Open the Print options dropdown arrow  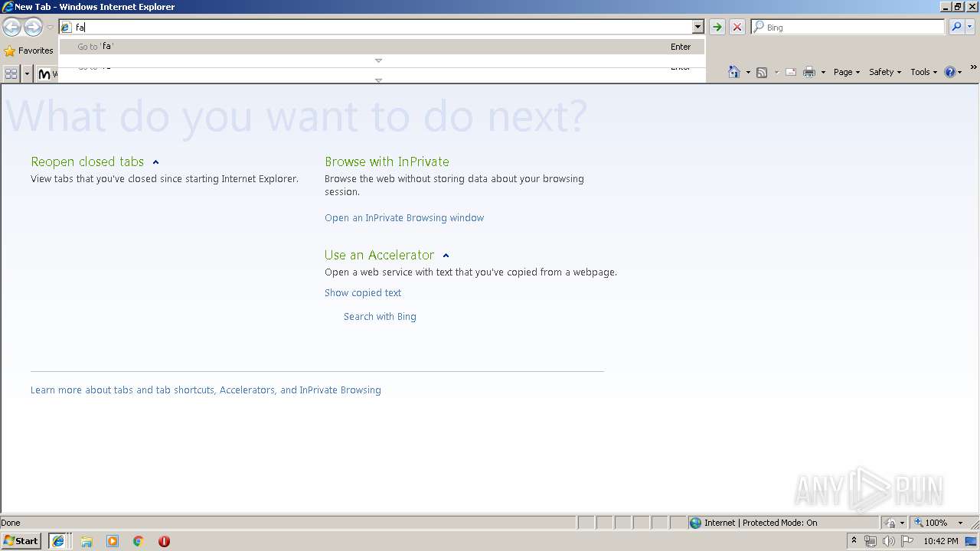823,72
